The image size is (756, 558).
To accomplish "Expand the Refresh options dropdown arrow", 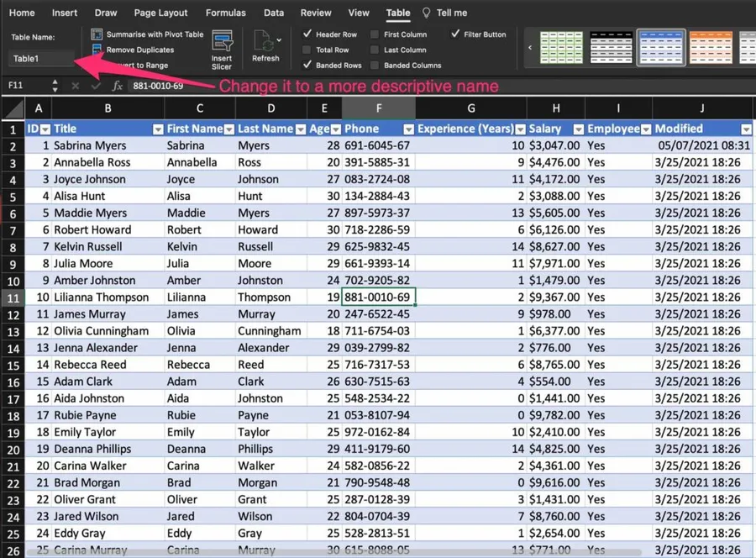I will 280,39.
